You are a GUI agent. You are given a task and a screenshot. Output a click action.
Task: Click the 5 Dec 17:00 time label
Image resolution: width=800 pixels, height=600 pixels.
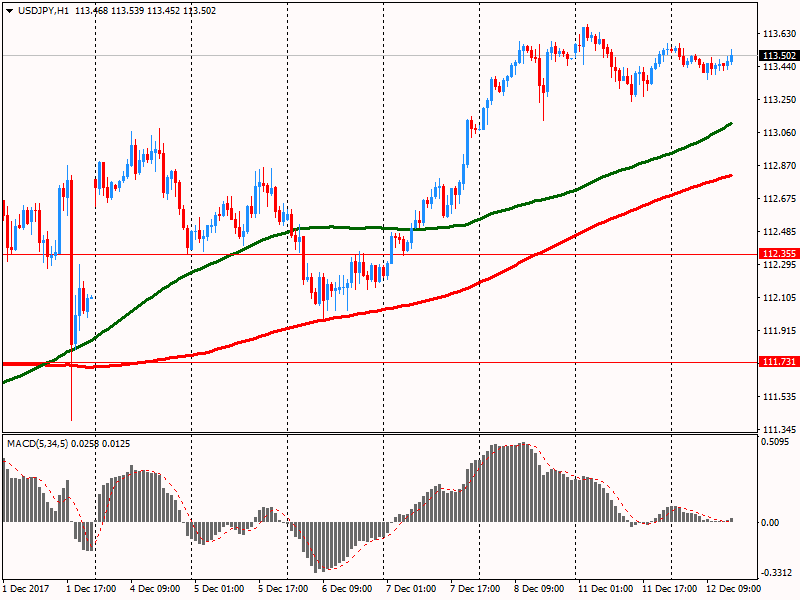click(283, 589)
